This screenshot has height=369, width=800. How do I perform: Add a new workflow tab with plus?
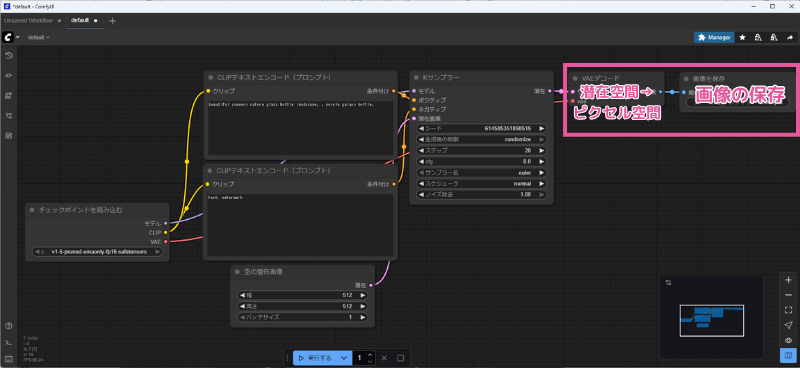click(112, 21)
